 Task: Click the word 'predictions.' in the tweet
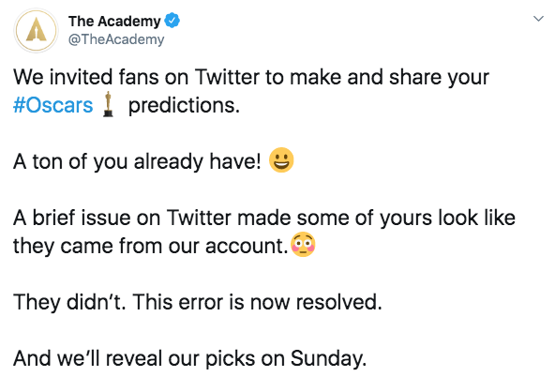pyautogui.click(x=184, y=106)
